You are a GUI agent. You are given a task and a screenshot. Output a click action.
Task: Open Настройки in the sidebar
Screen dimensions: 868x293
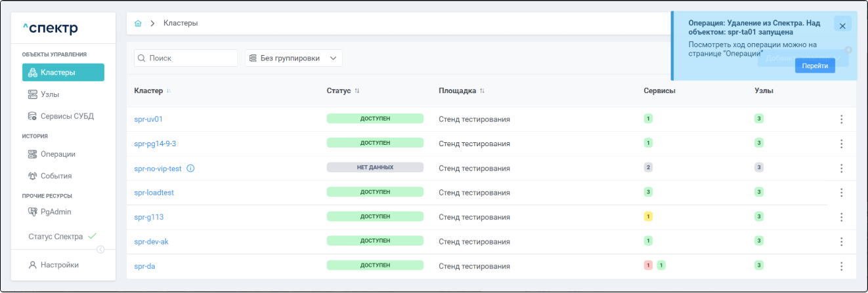59,265
